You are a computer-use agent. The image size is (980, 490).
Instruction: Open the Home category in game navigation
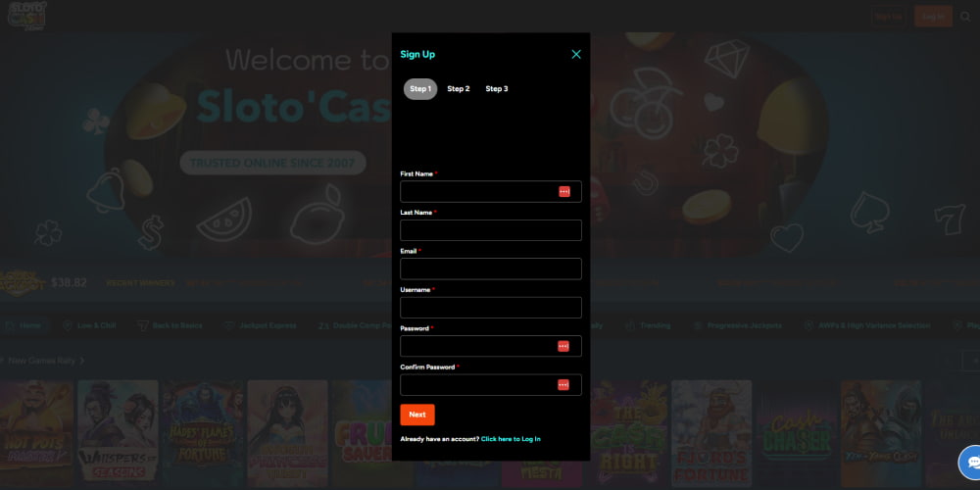pyautogui.click(x=24, y=325)
